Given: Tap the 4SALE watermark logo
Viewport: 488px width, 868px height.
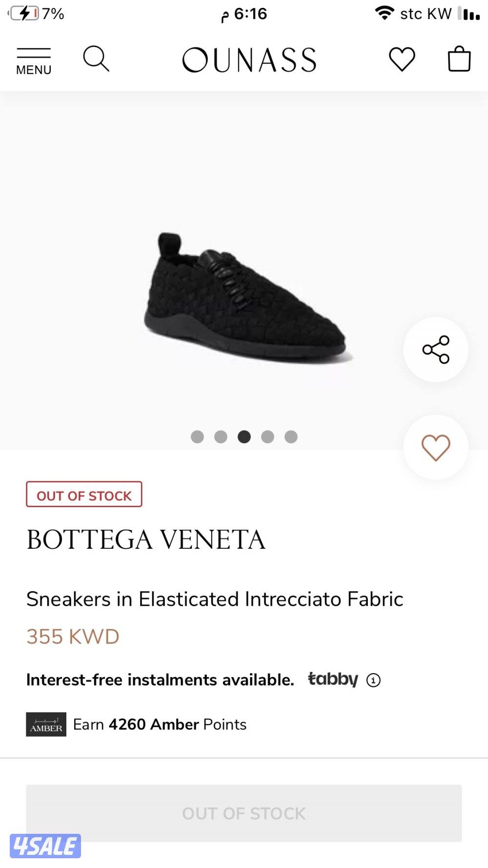Looking at the screenshot, I should tap(45, 846).
